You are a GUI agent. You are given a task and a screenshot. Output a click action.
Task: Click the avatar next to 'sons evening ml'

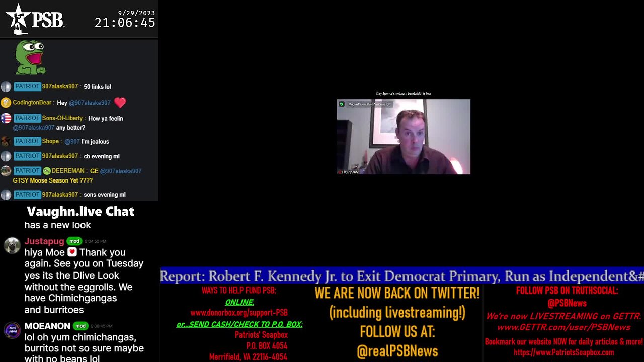6,195
